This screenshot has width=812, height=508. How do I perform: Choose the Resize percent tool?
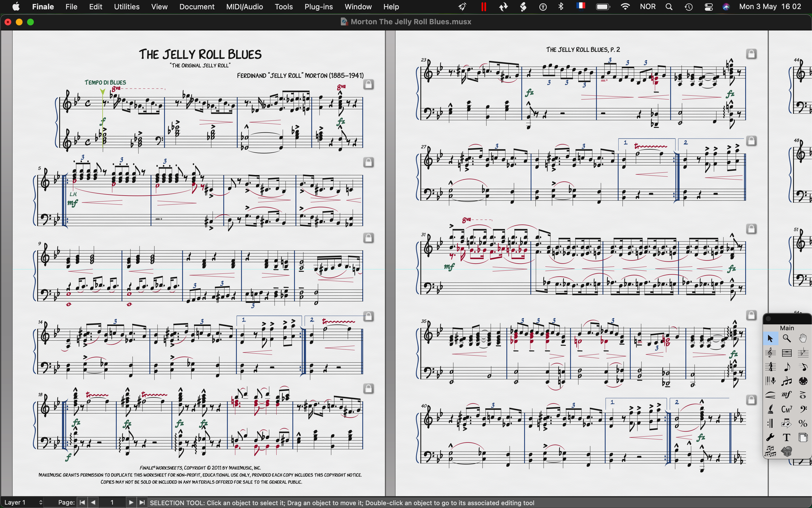pos(803,423)
